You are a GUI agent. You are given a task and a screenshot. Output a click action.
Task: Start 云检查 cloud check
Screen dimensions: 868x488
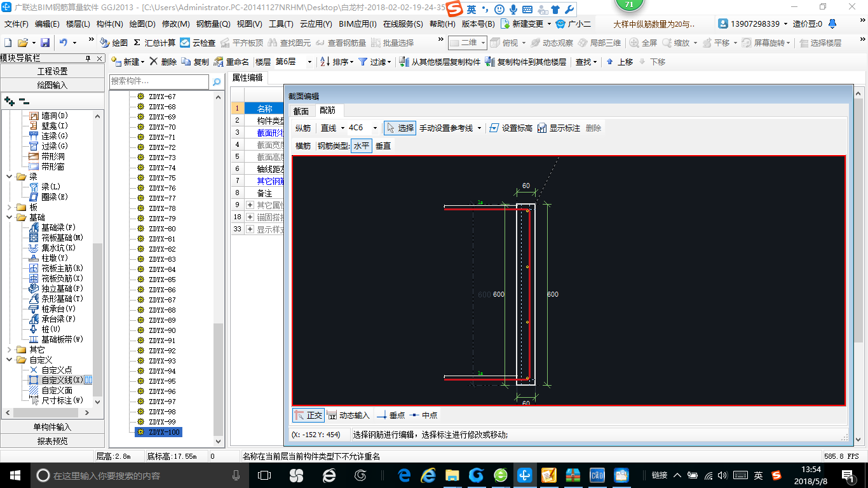(198, 43)
